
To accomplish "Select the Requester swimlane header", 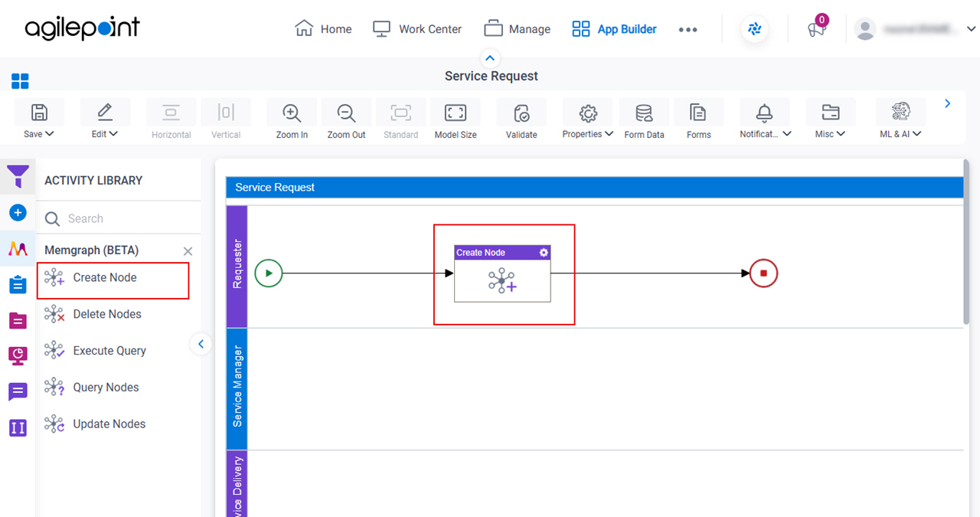I will tap(237, 266).
